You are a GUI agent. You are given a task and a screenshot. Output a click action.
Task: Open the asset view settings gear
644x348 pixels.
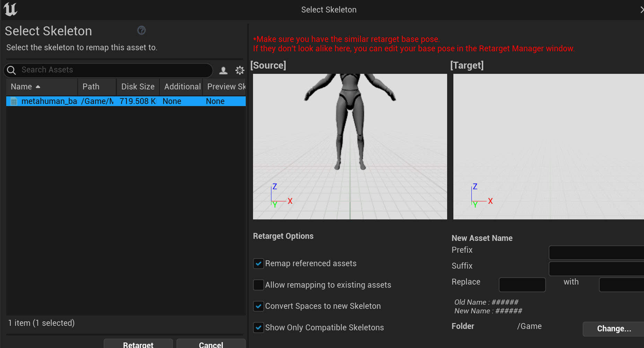pos(240,71)
